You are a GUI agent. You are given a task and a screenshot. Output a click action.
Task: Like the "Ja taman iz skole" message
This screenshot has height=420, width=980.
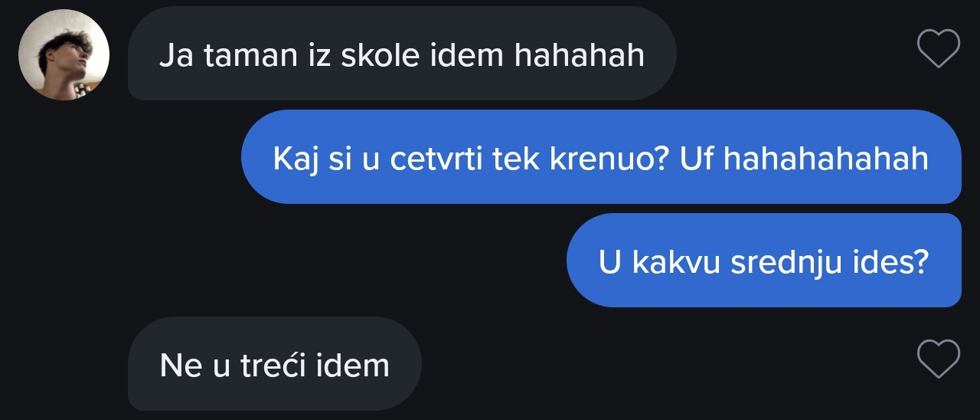[x=939, y=48]
